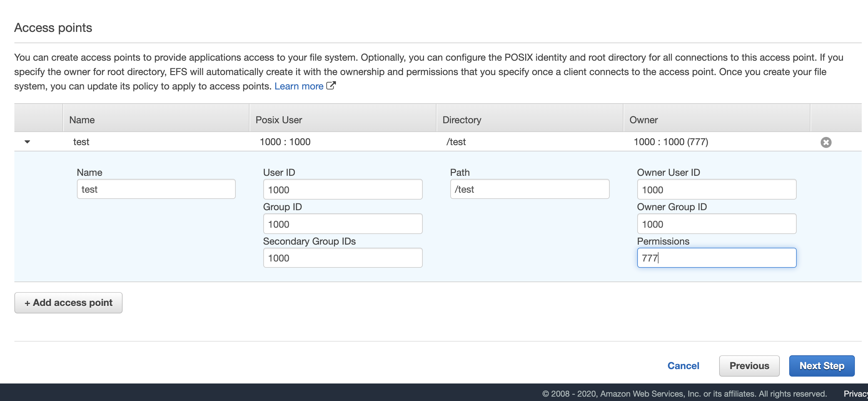Image resolution: width=868 pixels, height=401 pixels.
Task: Open the Learn more external link icon
Action: coord(331,86)
